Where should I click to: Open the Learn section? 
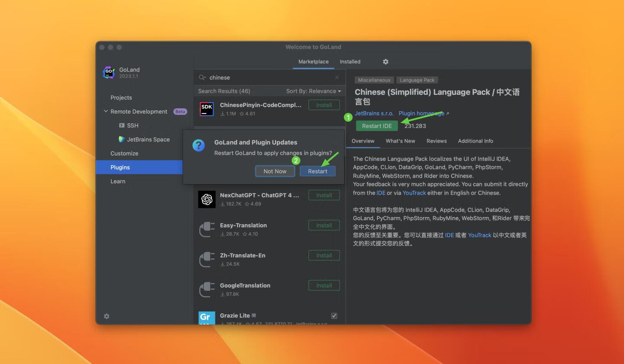[x=118, y=181]
